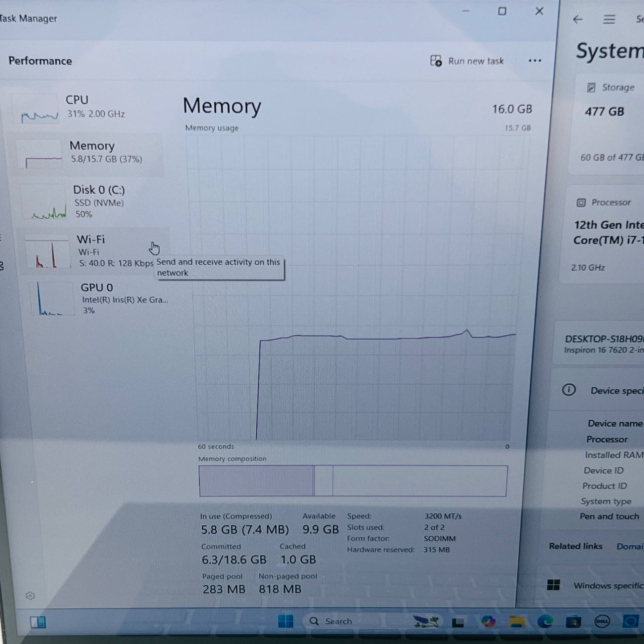644x644 pixels.
Task: Click Pen and touch row in Settings
Action: [609, 517]
